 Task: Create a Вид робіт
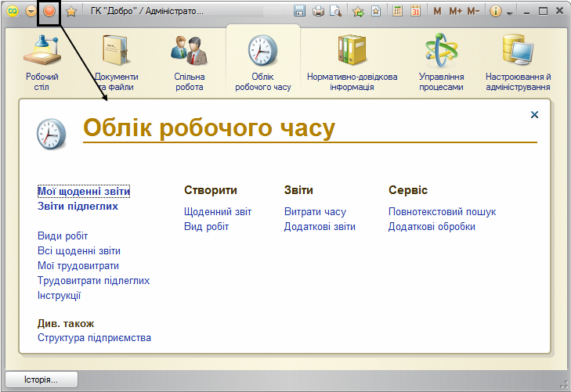[x=207, y=227]
